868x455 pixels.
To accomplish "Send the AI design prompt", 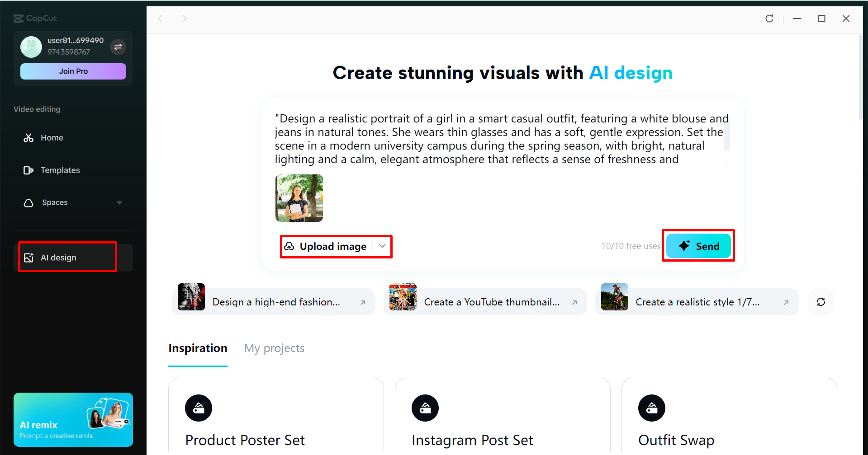I will pyautogui.click(x=698, y=246).
